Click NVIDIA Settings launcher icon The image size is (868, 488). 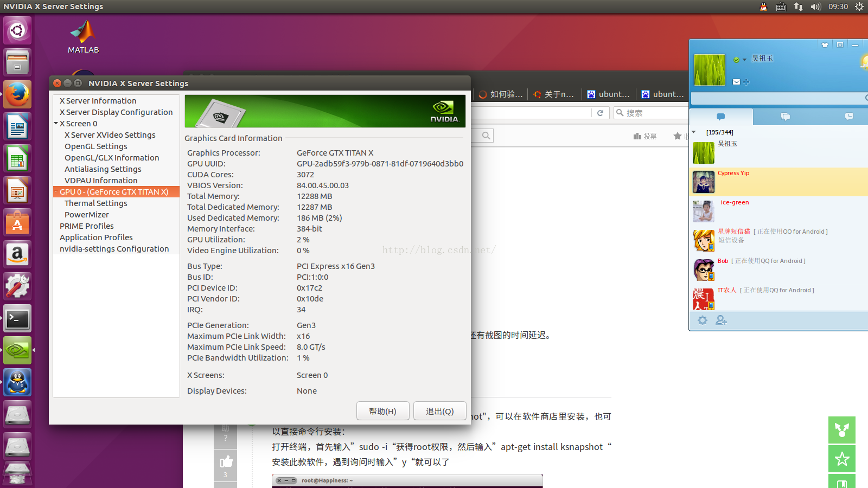pyautogui.click(x=17, y=350)
